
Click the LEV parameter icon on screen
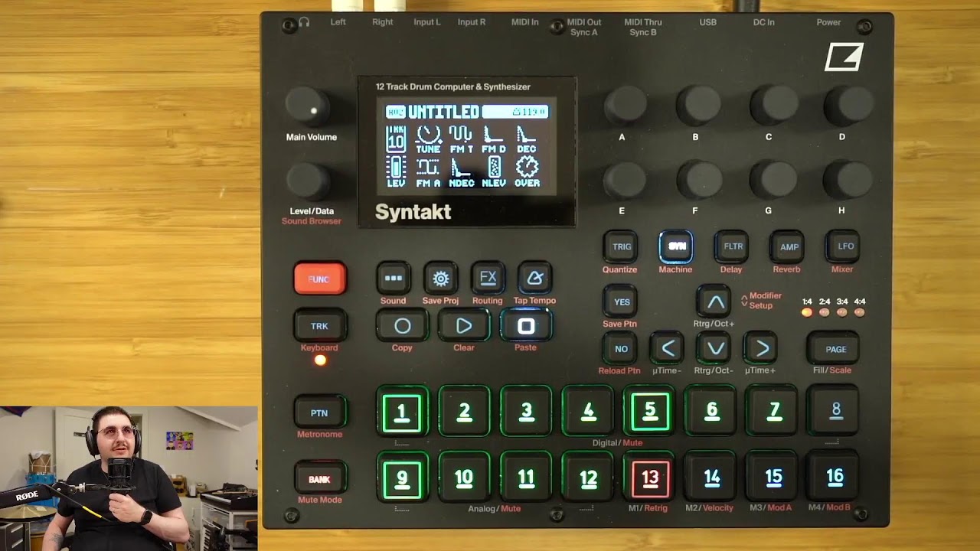coord(396,173)
